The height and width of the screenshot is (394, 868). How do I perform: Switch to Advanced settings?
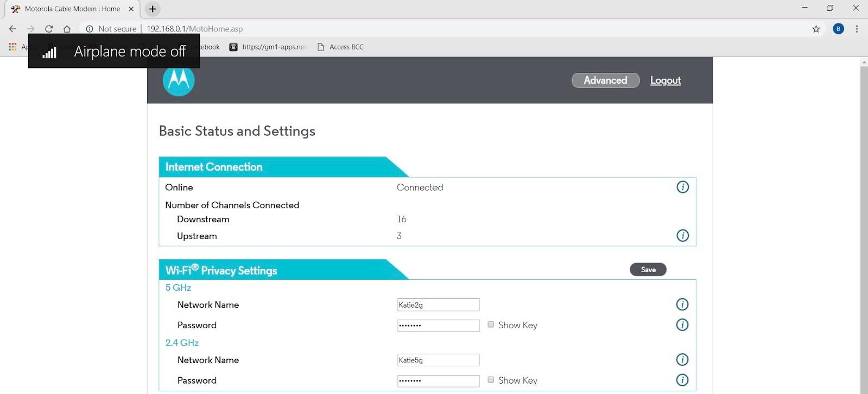click(605, 80)
